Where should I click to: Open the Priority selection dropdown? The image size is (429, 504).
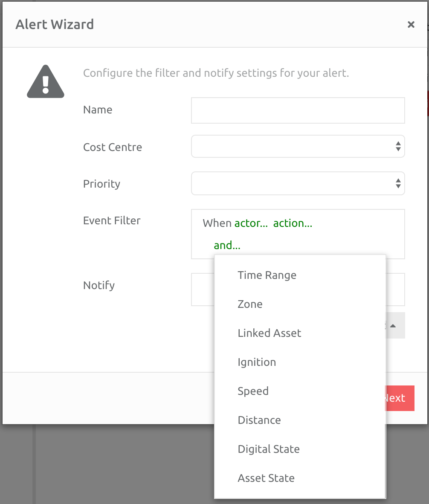pos(298,183)
